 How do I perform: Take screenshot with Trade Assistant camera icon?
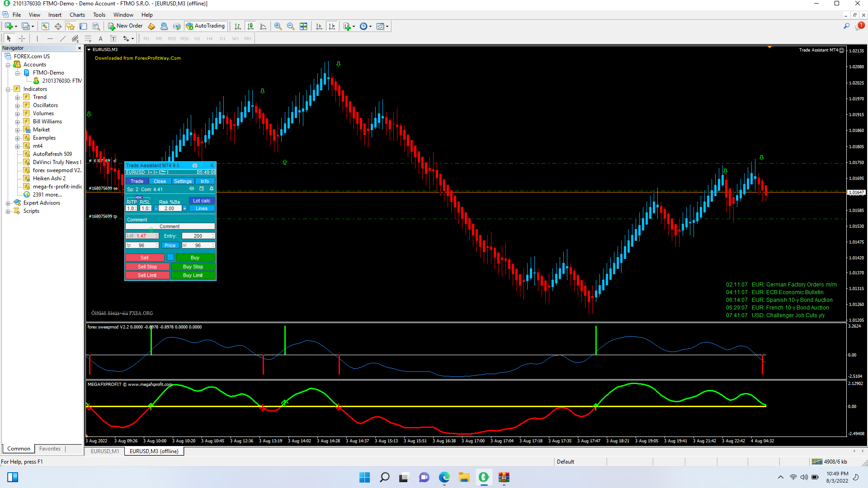195,165
